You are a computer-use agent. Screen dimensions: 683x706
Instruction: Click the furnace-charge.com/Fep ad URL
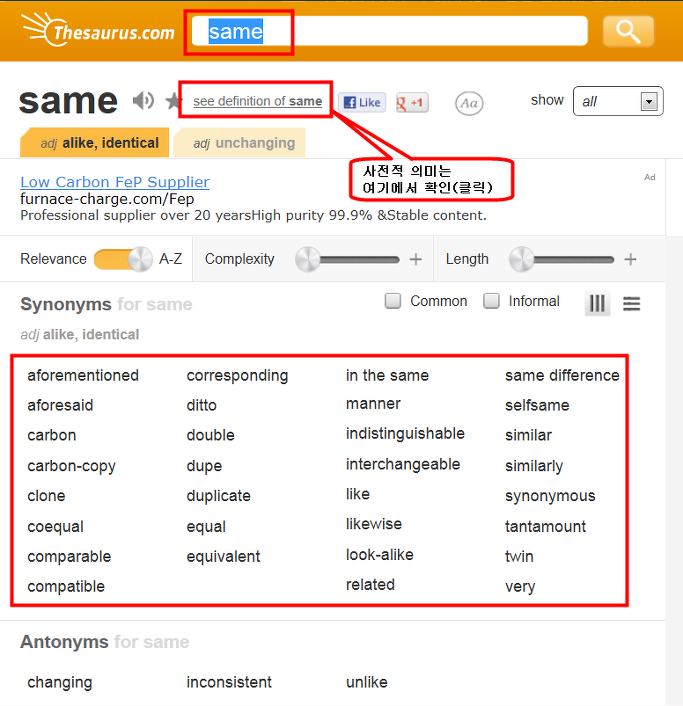(107, 199)
